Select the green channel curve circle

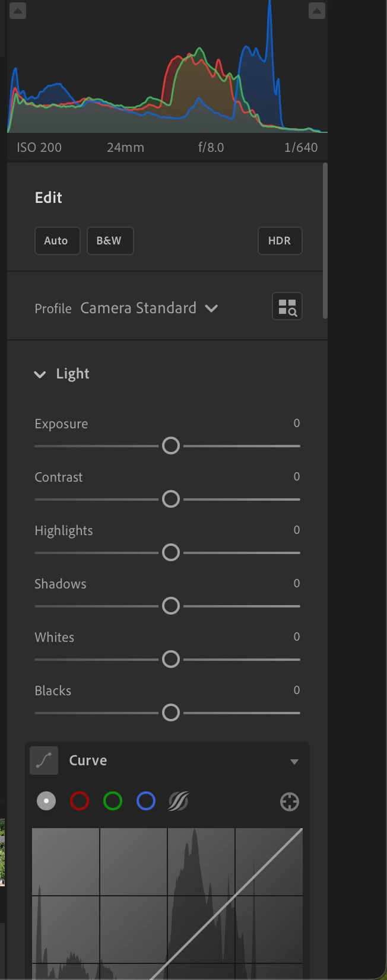113,801
